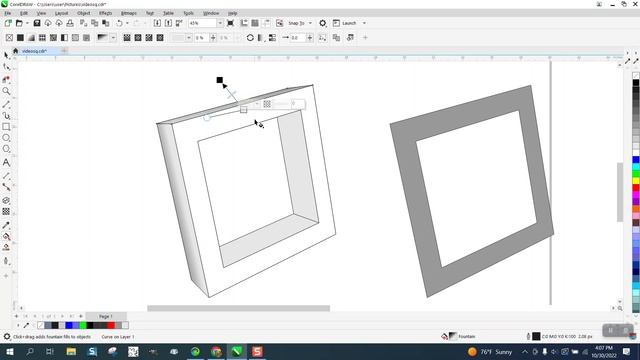Select the Interactive Fill tool
Viewport: 640px width, 360px height.
pyautogui.click(x=6, y=236)
